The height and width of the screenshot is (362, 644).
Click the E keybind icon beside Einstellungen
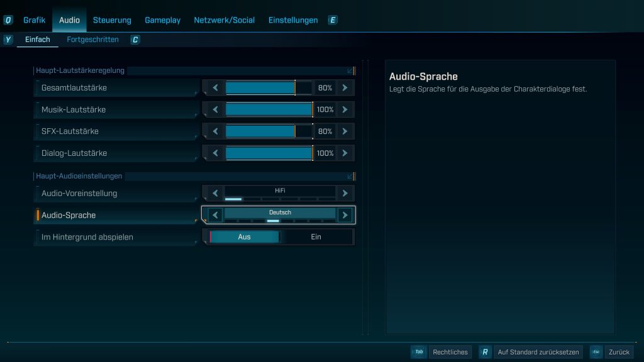[x=332, y=19]
